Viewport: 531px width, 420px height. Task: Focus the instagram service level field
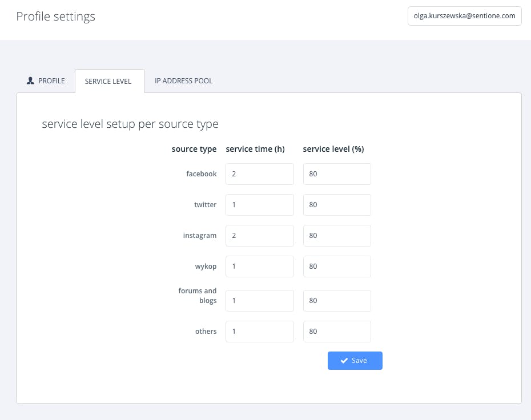pyautogui.click(x=336, y=236)
